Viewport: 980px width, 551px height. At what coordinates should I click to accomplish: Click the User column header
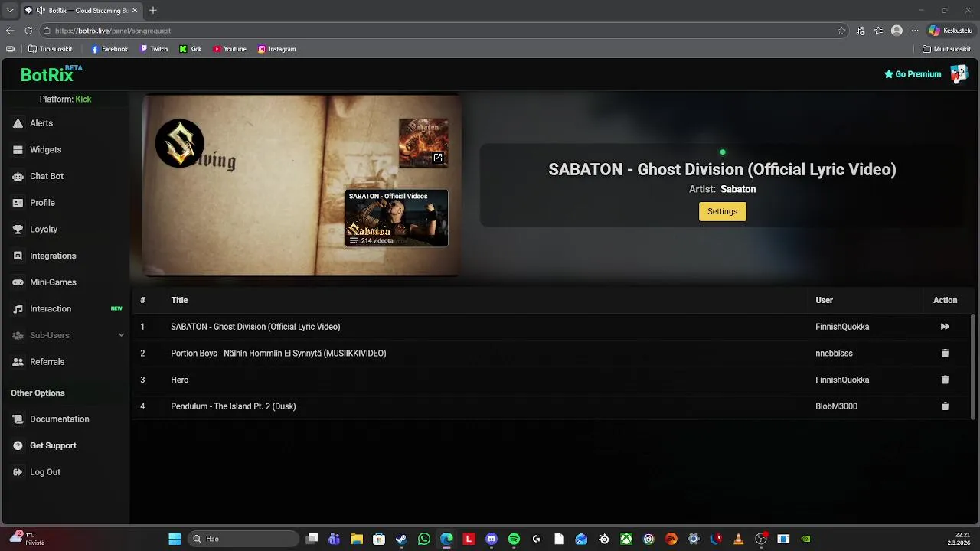(x=824, y=300)
